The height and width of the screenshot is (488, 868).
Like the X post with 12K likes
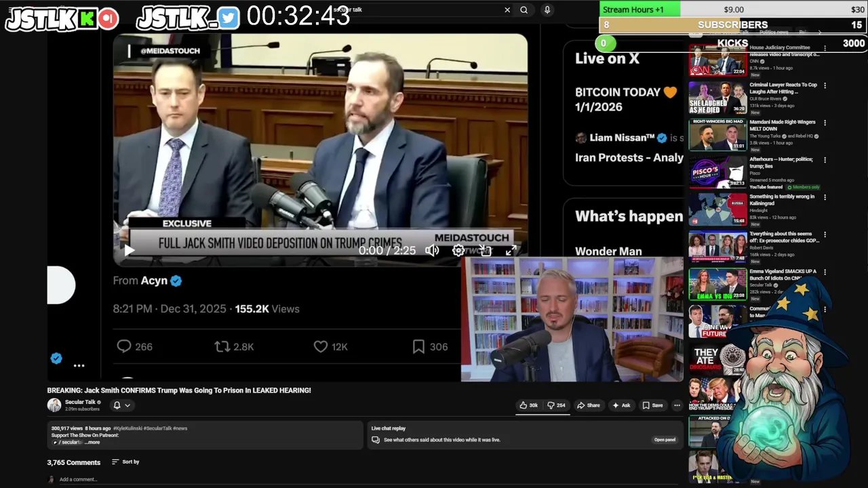click(331, 346)
